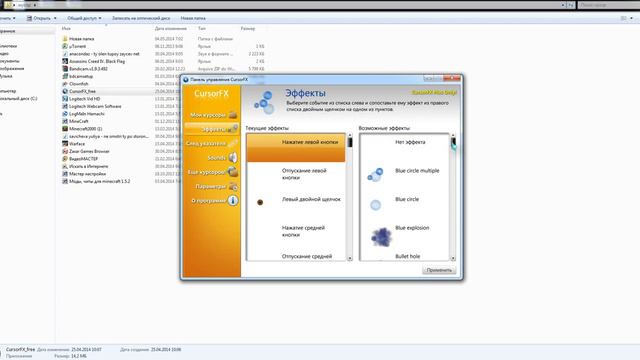Select the Bandicam archive file icon
Image resolution: width=640 pixels, height=360 pixels.
65,69
